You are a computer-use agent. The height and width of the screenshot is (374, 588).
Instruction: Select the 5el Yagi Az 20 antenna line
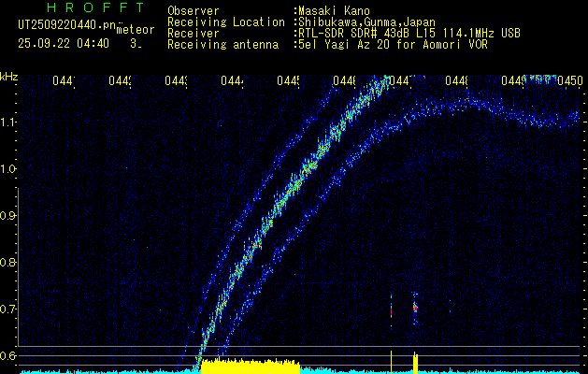pos(393,45)
